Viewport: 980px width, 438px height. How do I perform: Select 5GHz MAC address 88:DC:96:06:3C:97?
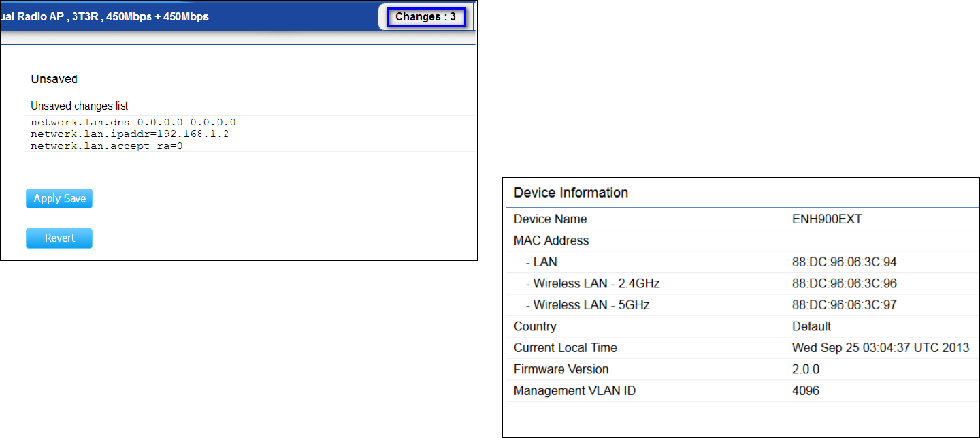click(845, 305)
